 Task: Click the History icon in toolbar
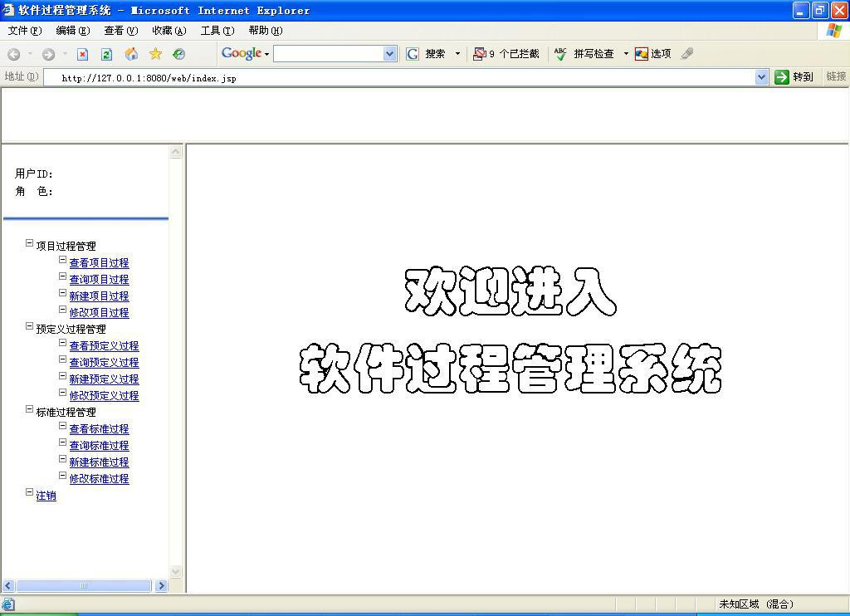click(178, 54)
